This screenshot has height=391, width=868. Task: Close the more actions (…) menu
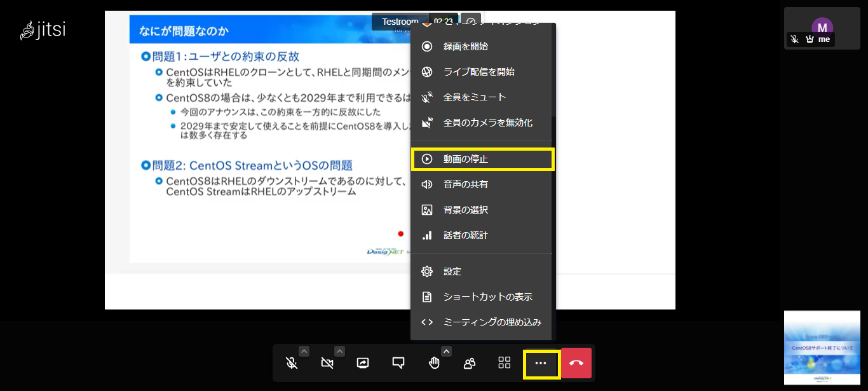541,363
